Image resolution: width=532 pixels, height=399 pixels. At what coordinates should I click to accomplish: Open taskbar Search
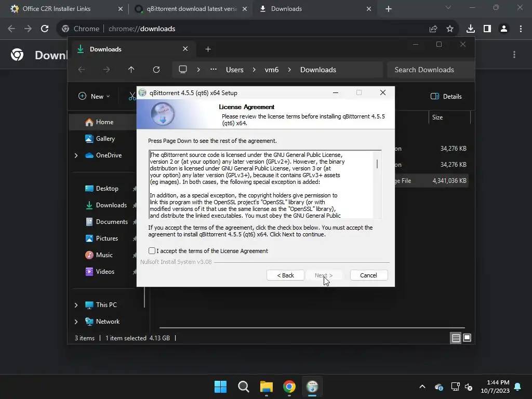coord(243,387)
